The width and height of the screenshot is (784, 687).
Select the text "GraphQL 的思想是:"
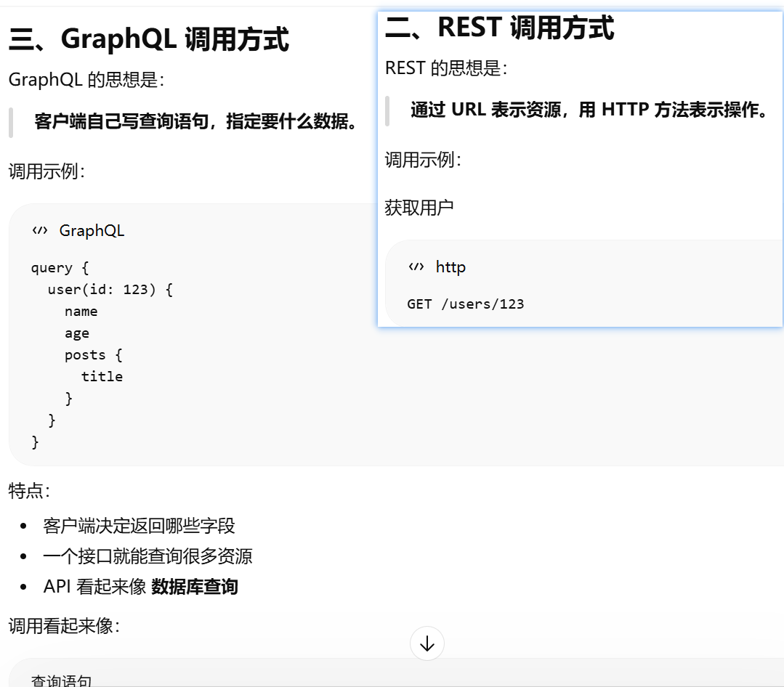click(86, 79)
